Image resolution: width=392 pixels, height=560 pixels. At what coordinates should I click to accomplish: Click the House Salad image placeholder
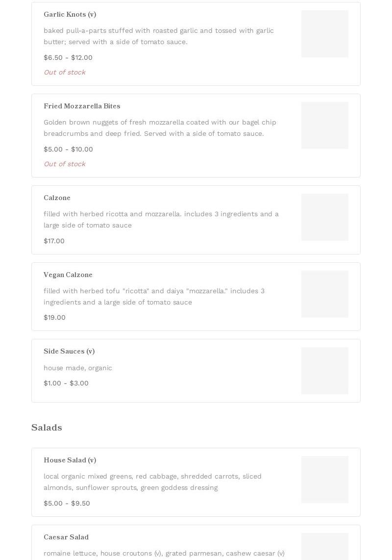point(324,480)
